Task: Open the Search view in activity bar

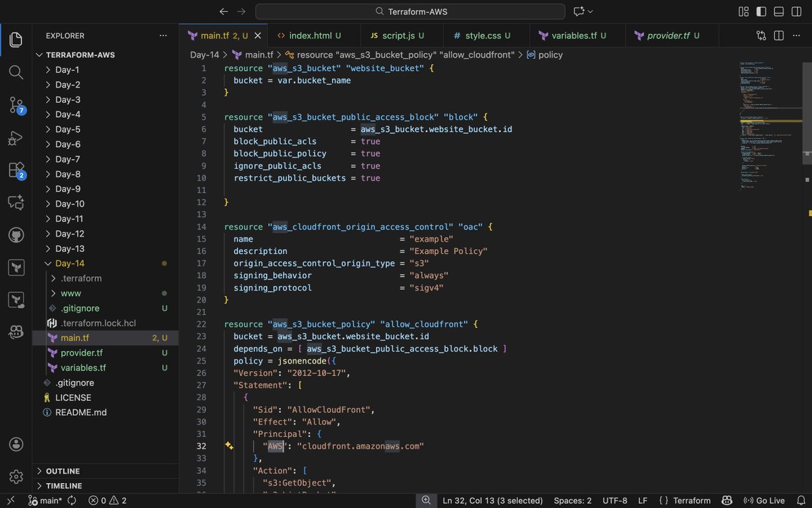Action: (x=16, y=72)
